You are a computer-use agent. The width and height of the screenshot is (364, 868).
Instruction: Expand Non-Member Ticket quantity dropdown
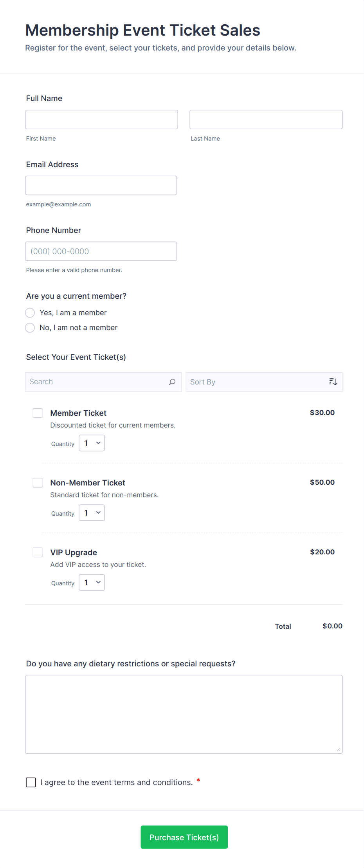pyautogui.click(x=92, y=513)
